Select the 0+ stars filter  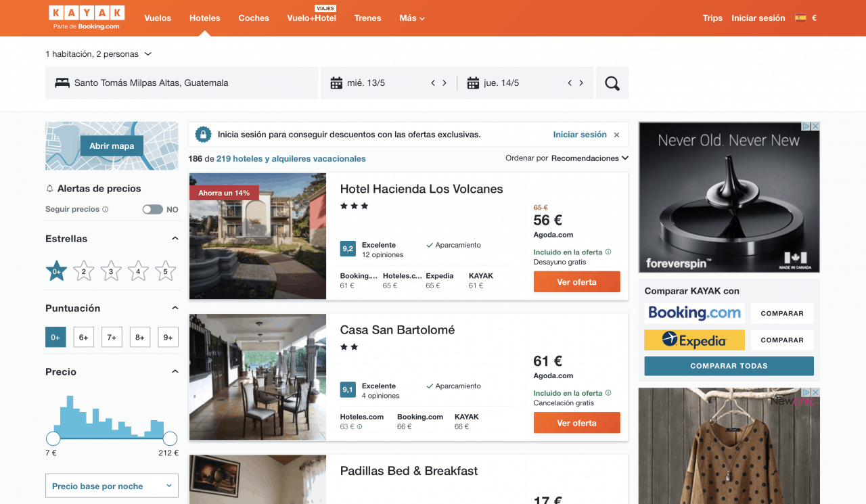(x=57, y=271)
